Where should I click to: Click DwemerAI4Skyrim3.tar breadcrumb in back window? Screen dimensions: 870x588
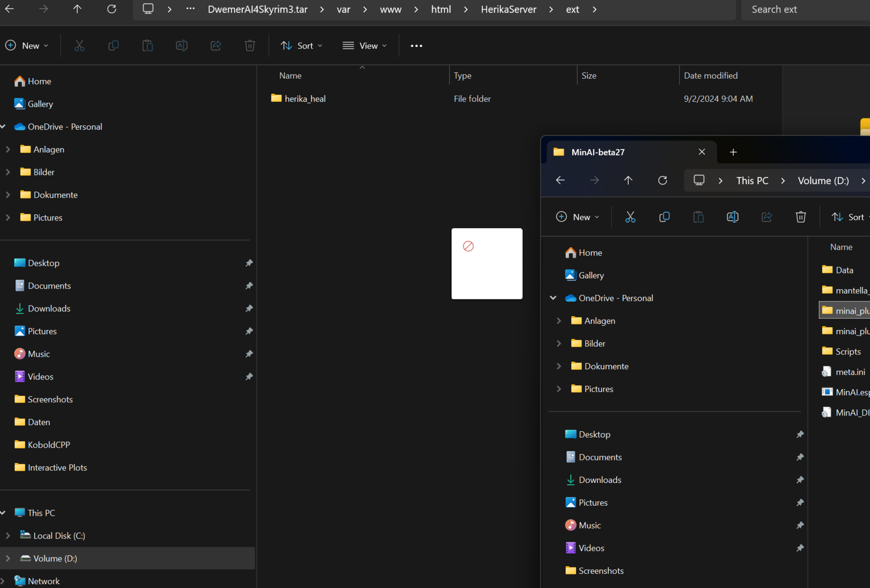(258, 9)
